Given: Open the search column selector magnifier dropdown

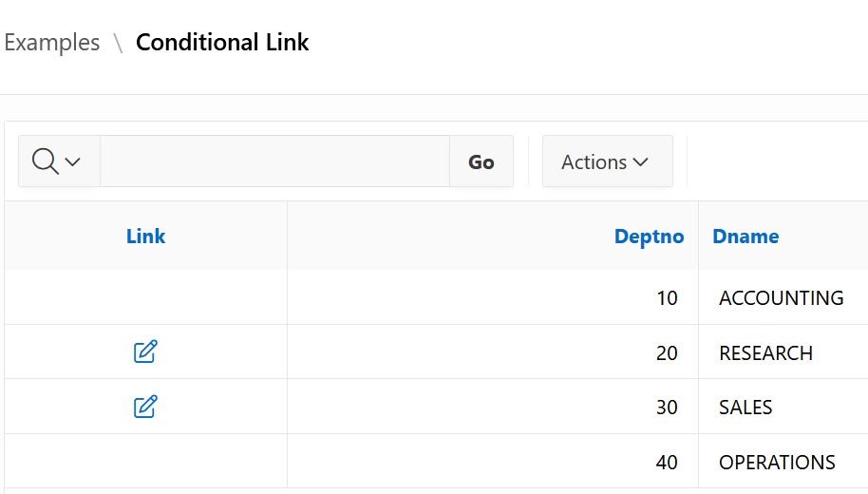Looking at the screenshot, I should (58, 161).
